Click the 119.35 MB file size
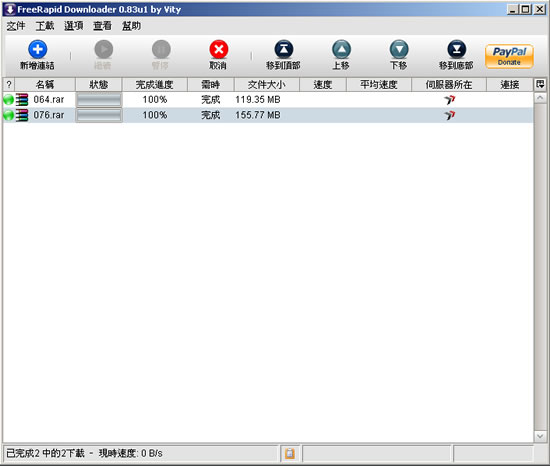Viewport: 550px width, 466px height. (258, 100)
